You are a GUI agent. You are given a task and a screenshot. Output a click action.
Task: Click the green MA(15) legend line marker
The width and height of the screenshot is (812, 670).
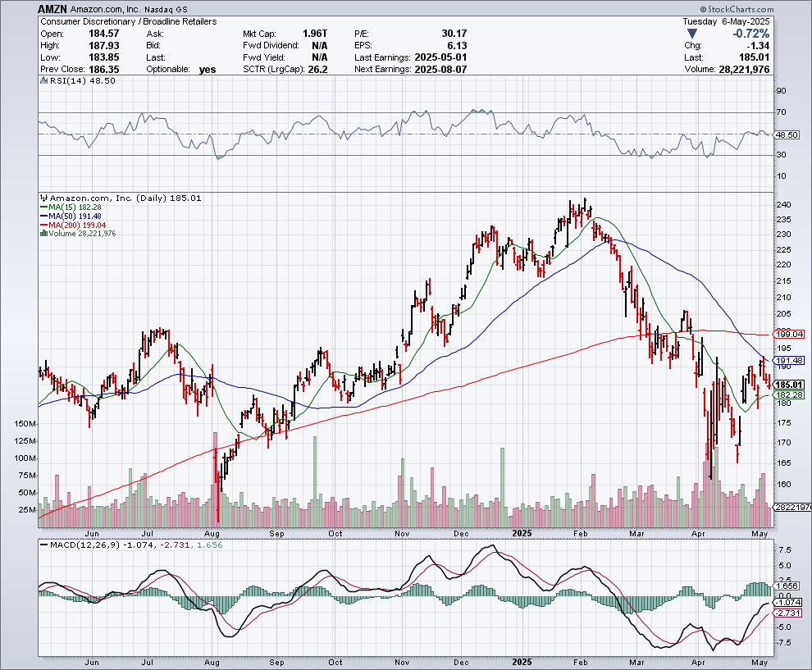pos(44,207)
